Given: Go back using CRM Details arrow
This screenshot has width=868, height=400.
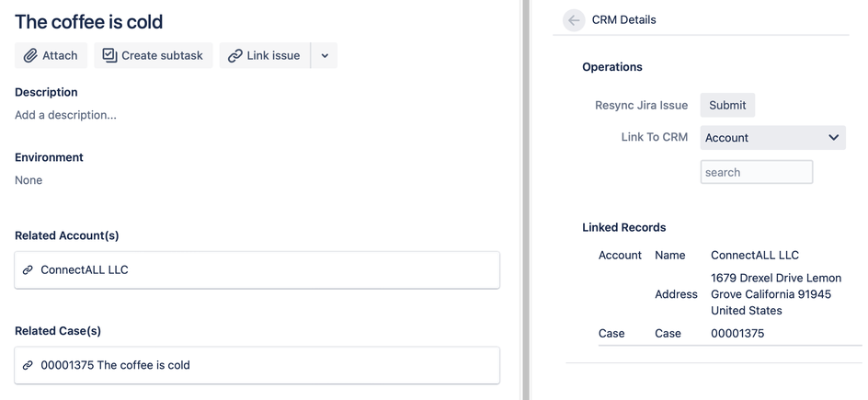Looking at the screenshot, I should click(574, 19).
